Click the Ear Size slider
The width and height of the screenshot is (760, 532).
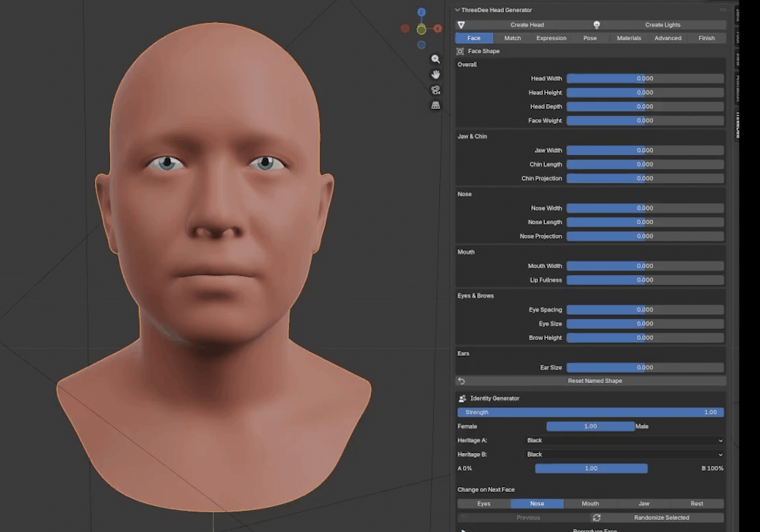645,367
